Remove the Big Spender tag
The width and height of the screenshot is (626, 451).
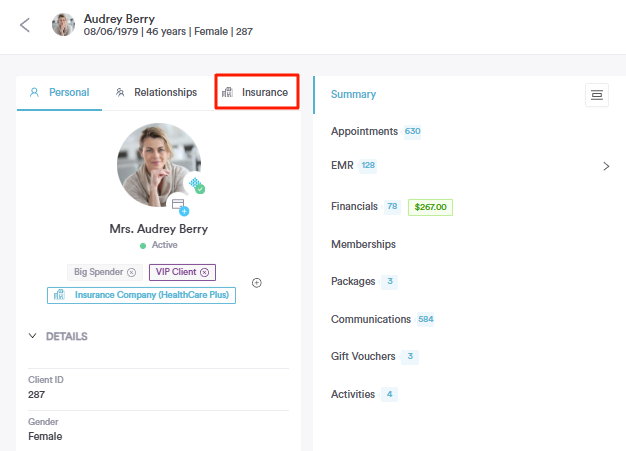pos(131,272)
